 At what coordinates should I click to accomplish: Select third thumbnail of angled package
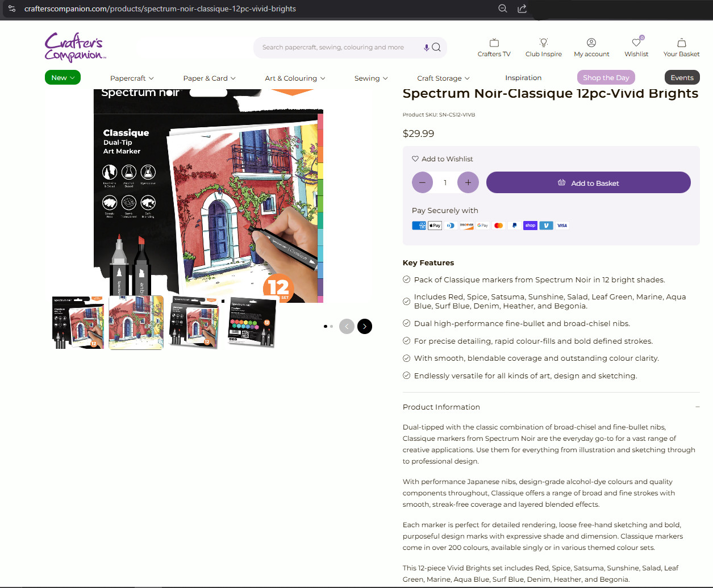pyautogui.click(x=195, y=322)
